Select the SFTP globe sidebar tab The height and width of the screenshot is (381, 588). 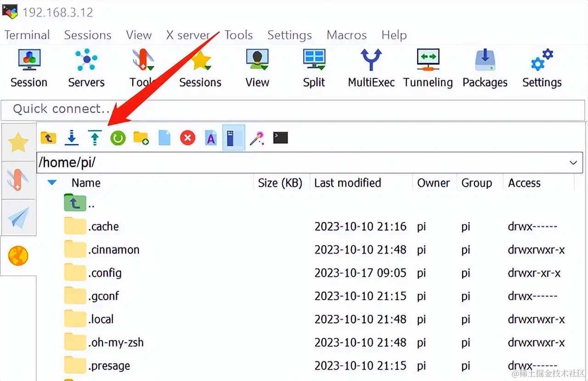click(18, 256)
